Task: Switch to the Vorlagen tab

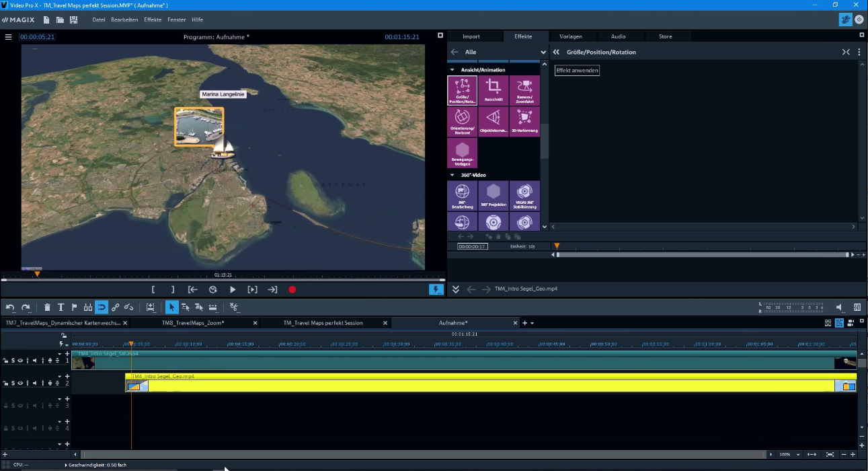Action: 572,36
